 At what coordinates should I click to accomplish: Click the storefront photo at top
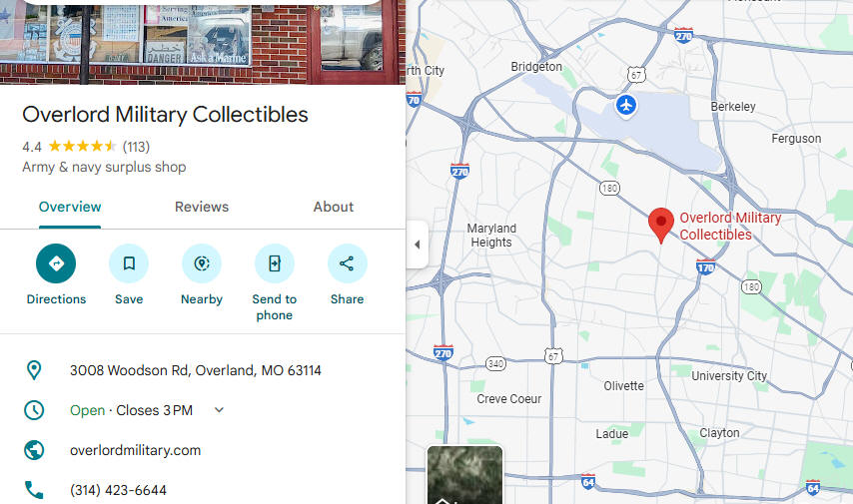pyautogui.click(x=203, y=42)
